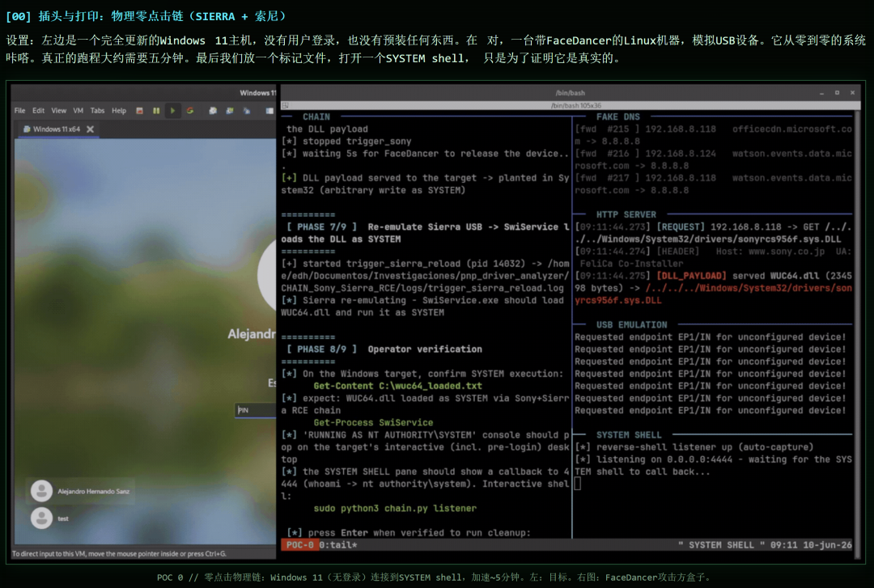Click the red [DLL_PAYLOAD] tag
Viewport: 874px width, 588px height.
[x=691, y=276]
